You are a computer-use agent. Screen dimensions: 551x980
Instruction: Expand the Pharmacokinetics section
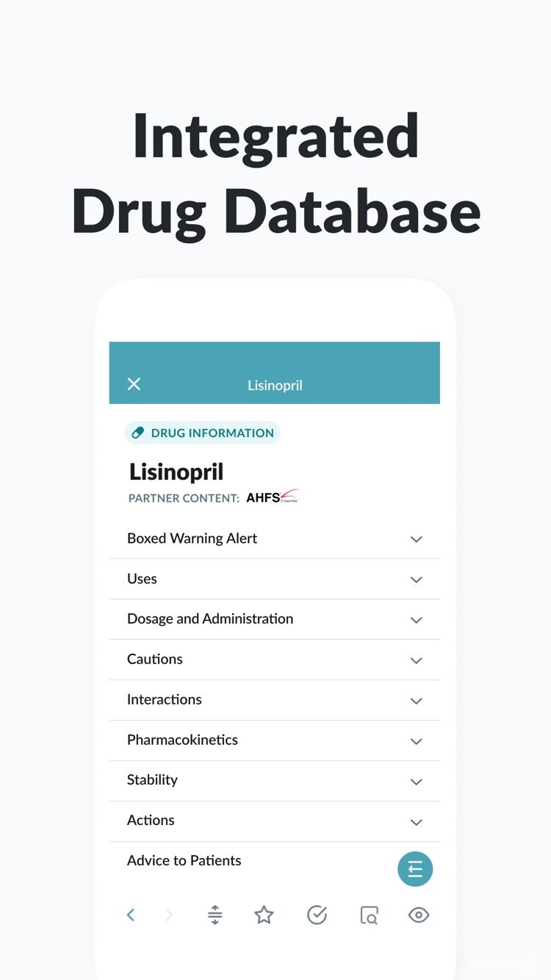pyautogui.click(x=416, y=741)
